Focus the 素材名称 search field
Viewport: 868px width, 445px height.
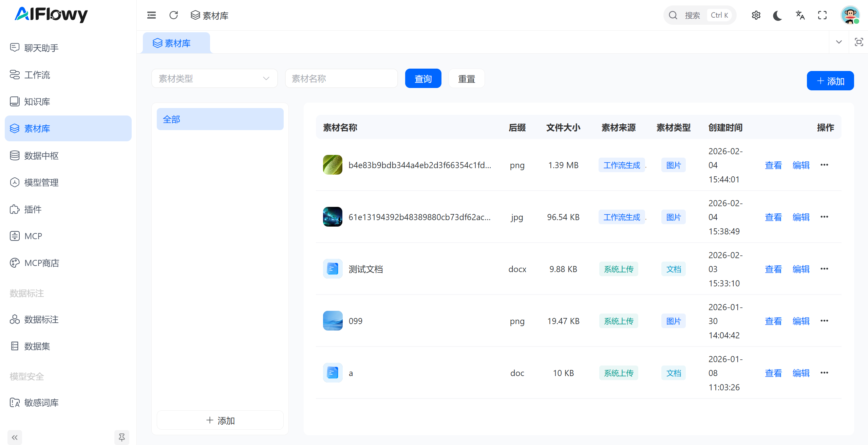click(x=341, y=78)
